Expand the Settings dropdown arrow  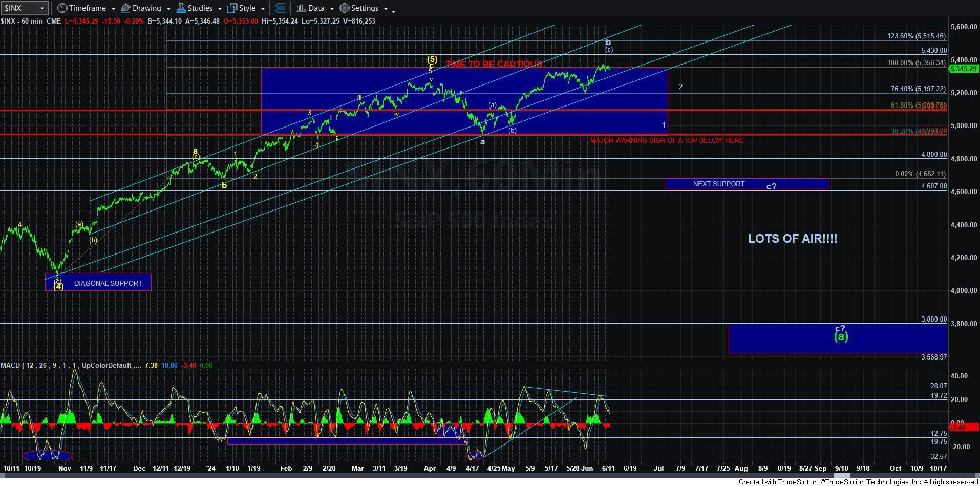click(387, 8)
